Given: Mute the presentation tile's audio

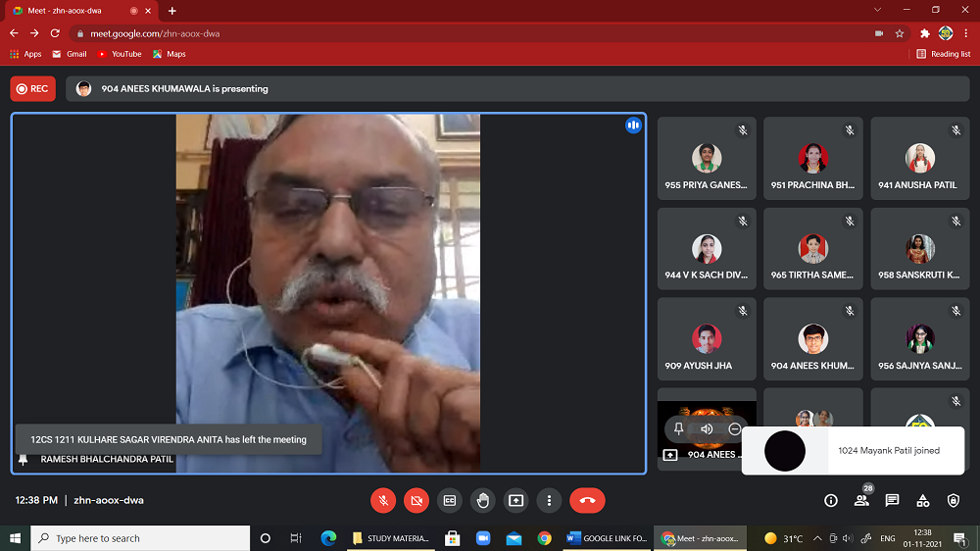Looking at the screenshot, I should point(707,428).
